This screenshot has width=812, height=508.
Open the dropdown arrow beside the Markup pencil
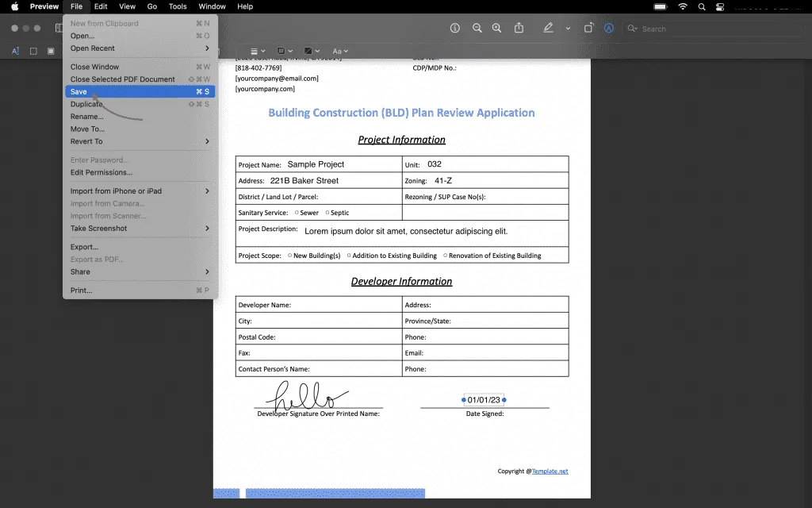568,28
